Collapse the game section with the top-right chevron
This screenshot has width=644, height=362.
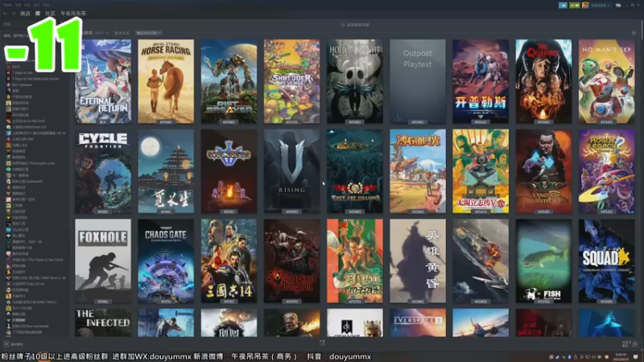(x=634, y=33)
